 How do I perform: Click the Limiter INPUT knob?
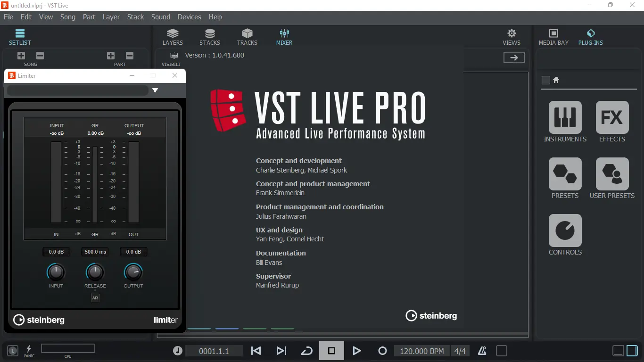click(x=56, y=272)
